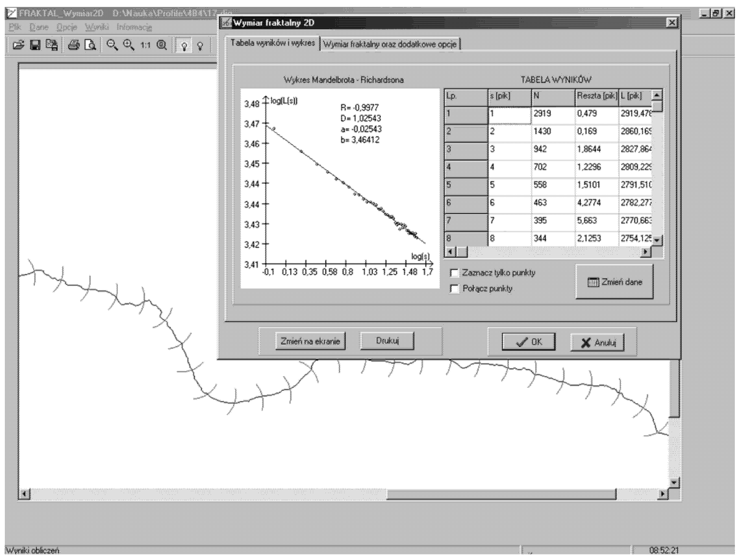Click the zoom out magnifier icon
The height and width of the screenshot is (560, 741).
click(112, 45)
